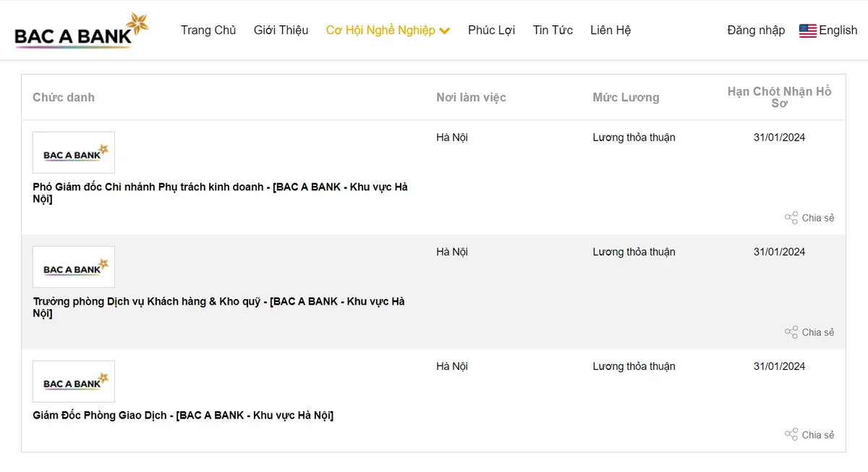Click date 31/01/2024 in the Phó Giám đốc row

point(779,138)
